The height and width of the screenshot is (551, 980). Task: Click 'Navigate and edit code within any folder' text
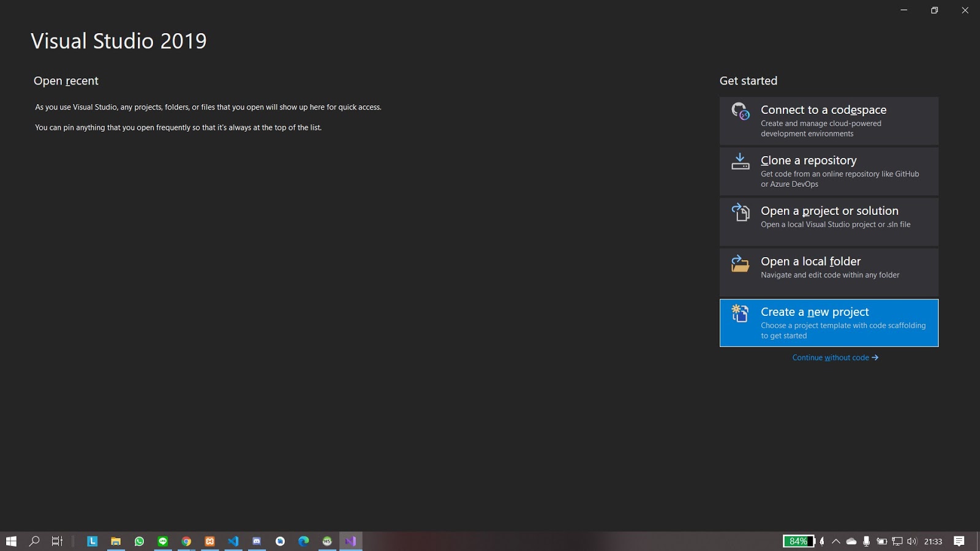(x=830, y=275)
